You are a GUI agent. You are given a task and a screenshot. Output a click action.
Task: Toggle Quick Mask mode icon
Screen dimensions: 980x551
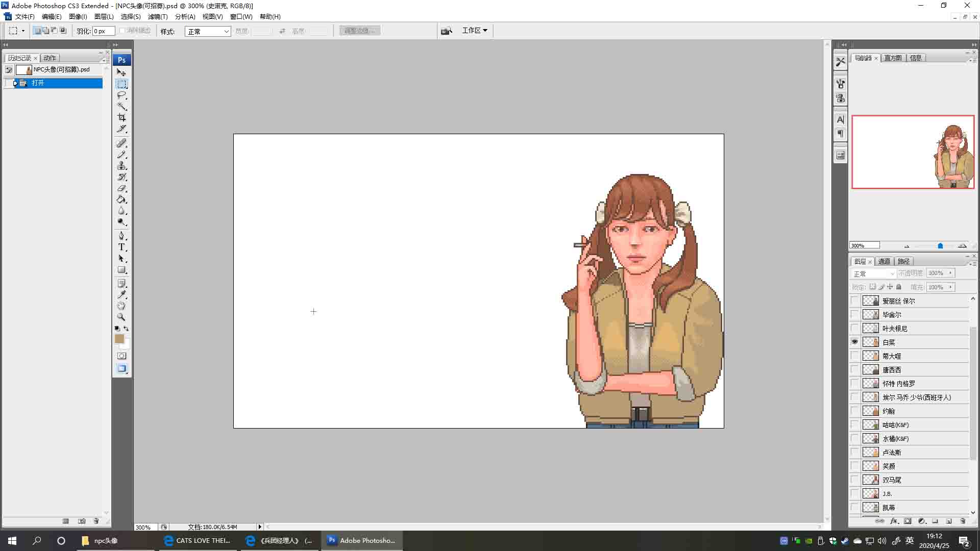click(x=121, y=356)
